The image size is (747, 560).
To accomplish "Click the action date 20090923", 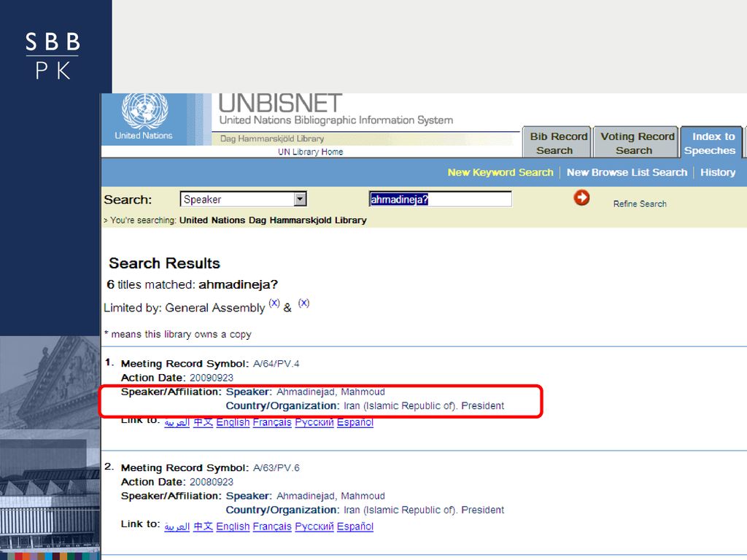I will coord(212,378).
